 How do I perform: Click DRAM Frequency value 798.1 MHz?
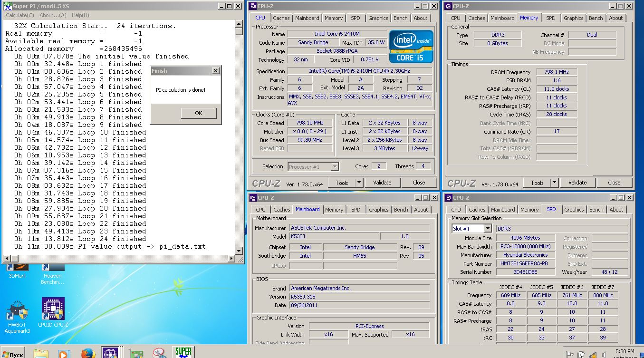(x=557, y=72)
